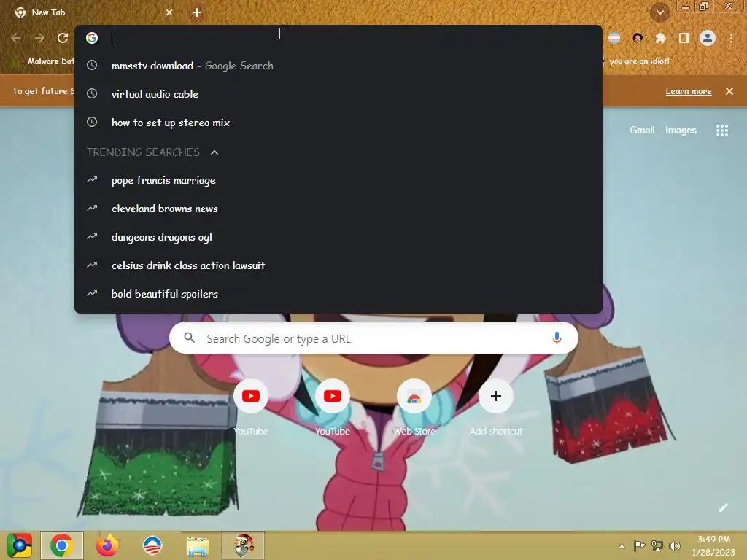
Task: Select 'cleveland browns news' trending search
Action: click(338, 209)
